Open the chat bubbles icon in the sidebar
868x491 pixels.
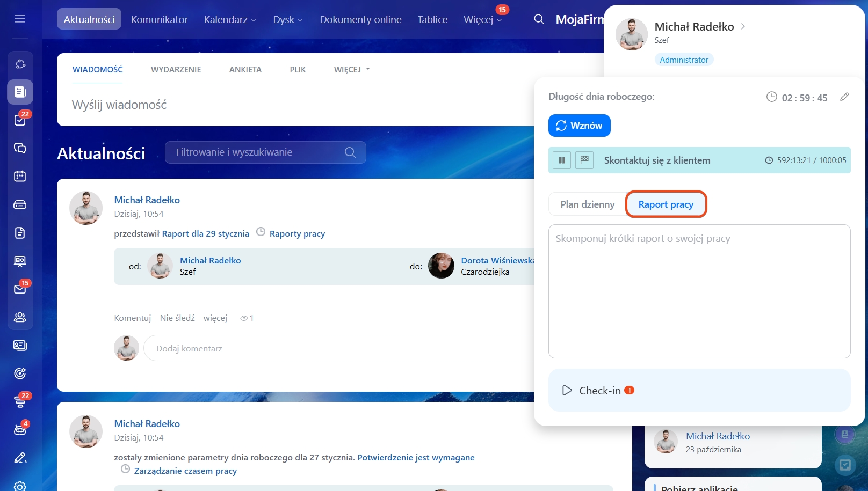(20, 148)
